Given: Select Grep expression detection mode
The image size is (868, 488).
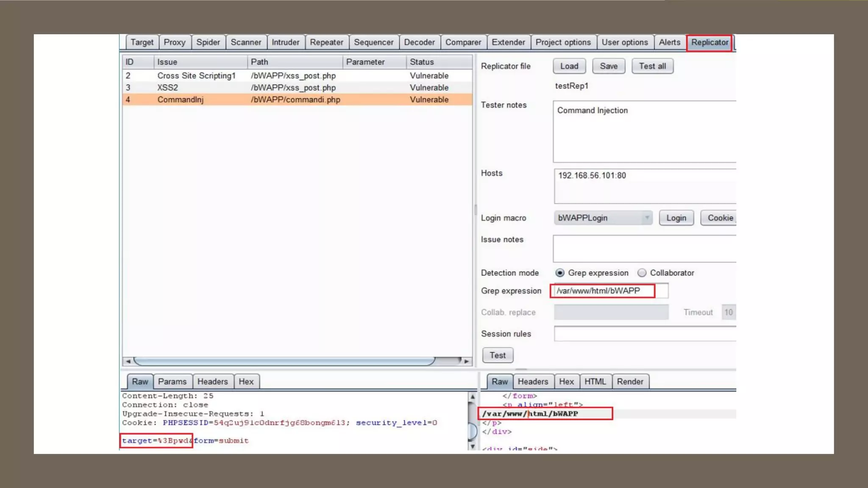Looking at the screenshot, I should tap(560, 273).
